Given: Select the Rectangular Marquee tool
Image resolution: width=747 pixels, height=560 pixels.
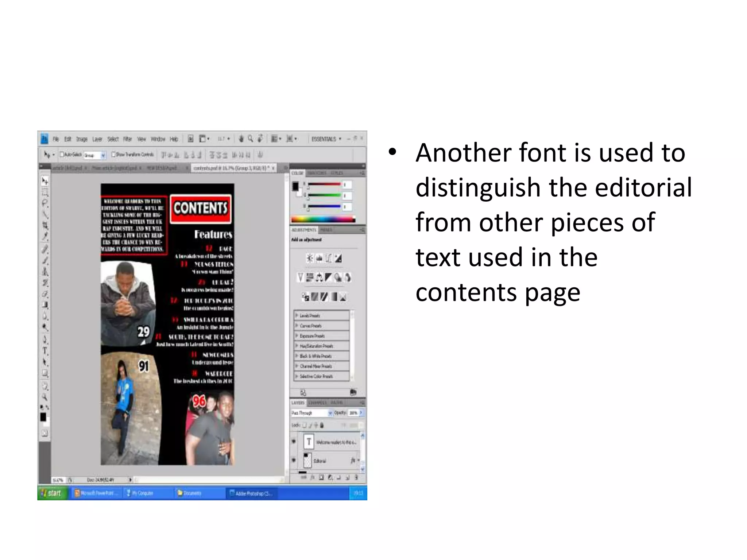Looking at the screenshot, I should pos(45,192).
